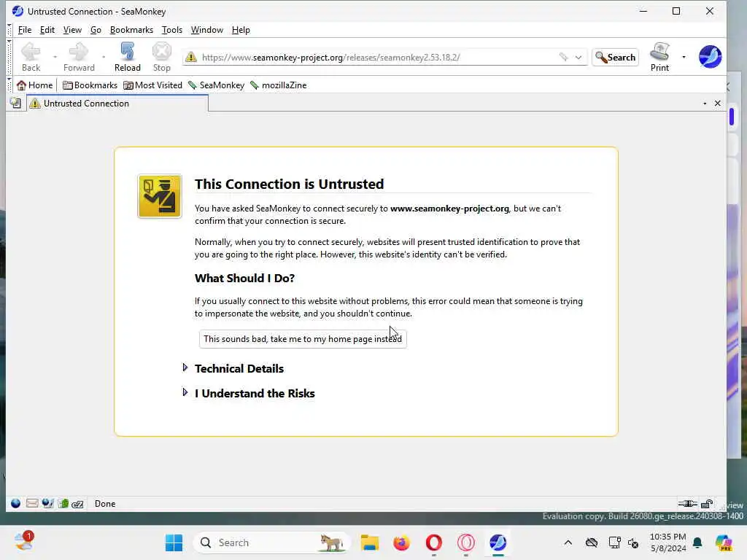747x560 pixels.
Task: Open the list all tabs dropdown
Action: [705, 104]
